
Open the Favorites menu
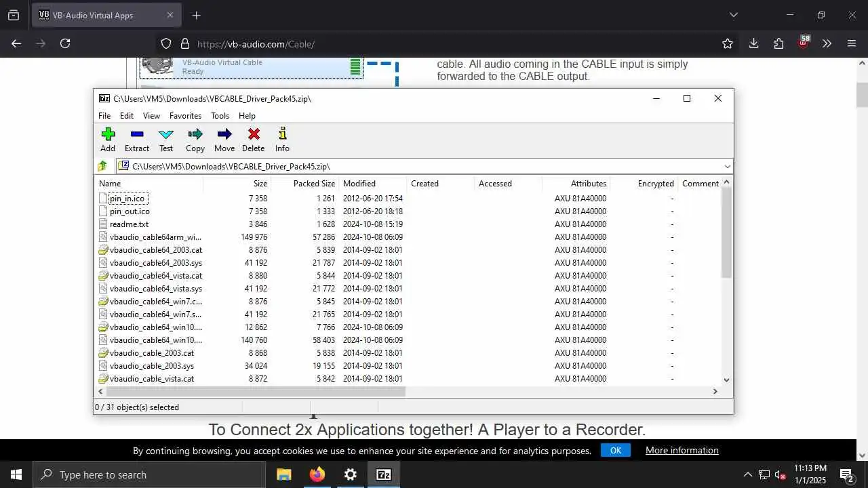coord(185,116)
